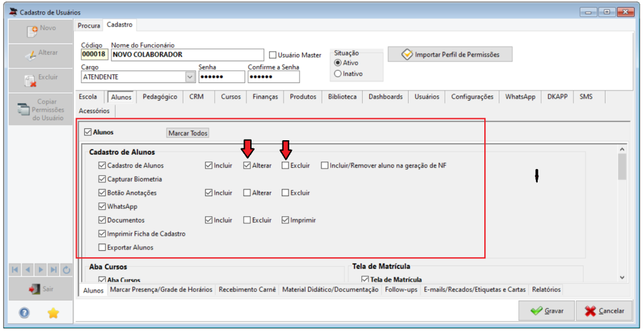
Task: Click the application icon in title bar
Action: (14, 11)
